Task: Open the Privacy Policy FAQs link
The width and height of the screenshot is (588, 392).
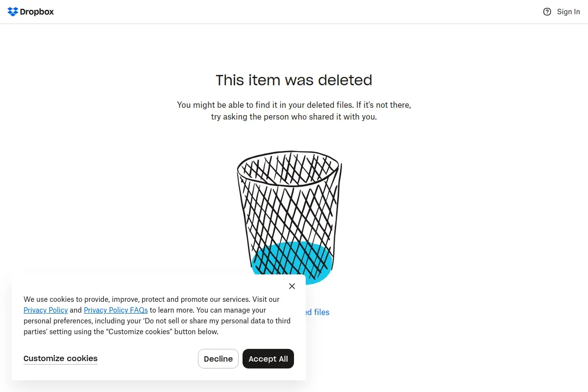Action: (x=116, y=310)
